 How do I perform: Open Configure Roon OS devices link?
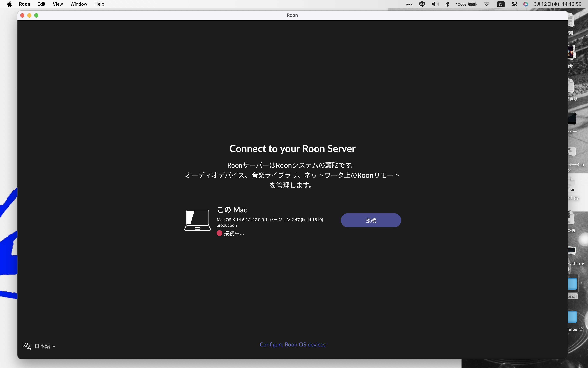(293, 344)
